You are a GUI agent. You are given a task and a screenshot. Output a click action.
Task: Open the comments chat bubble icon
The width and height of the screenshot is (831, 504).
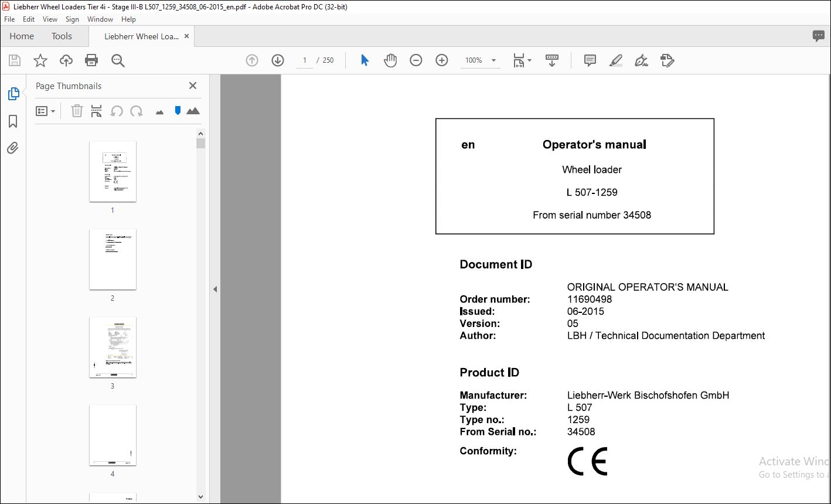point(819,36)
